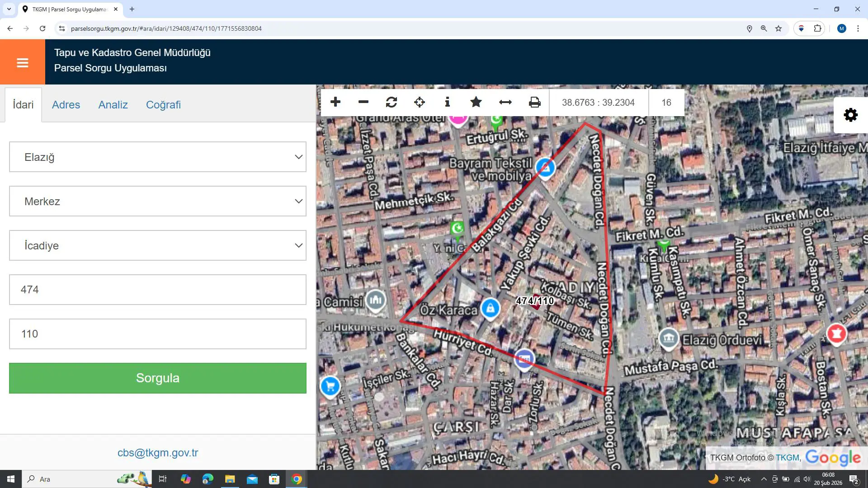Switch to the İdari tab
The height and width of the screenshot is (488, 868).
click(x=23, y=105)
